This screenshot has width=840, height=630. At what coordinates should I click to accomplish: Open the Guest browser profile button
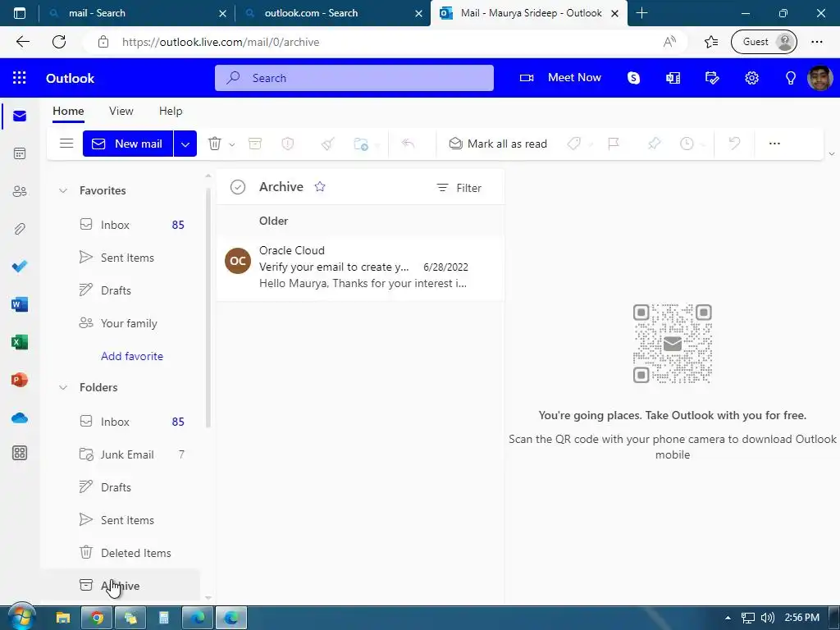pyautogui.click(x=764, y=42)
